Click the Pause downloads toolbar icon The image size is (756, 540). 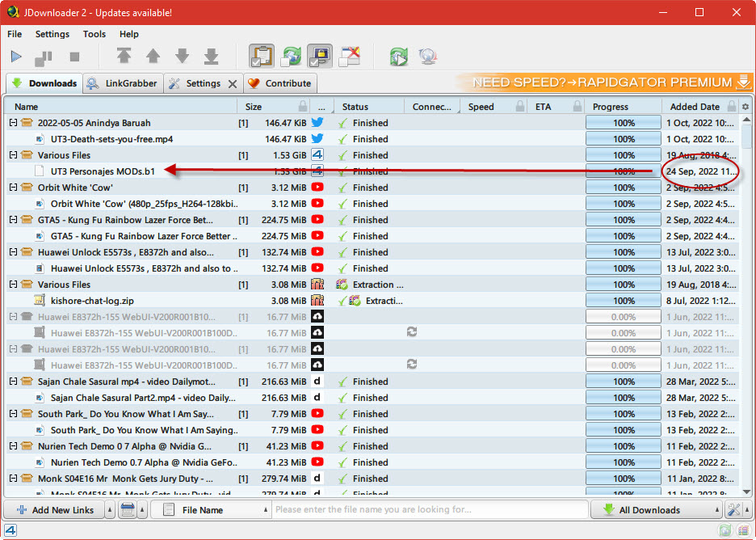tap(44, 57)
